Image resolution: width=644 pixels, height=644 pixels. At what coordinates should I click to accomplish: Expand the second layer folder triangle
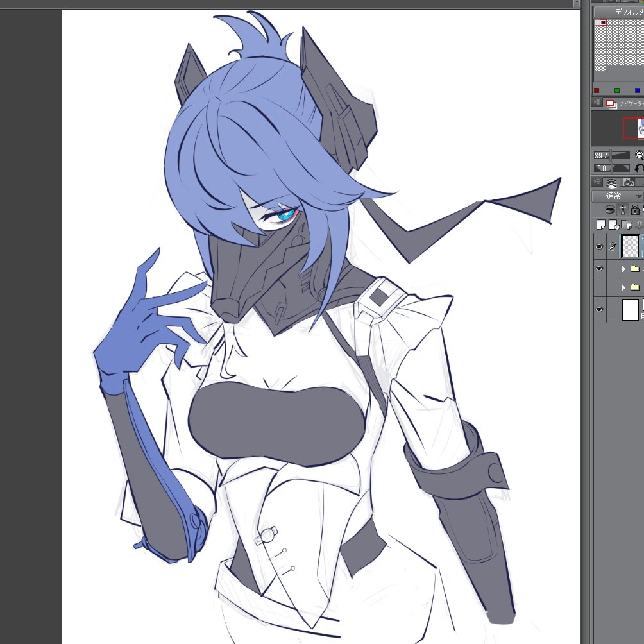click(623, 287)
